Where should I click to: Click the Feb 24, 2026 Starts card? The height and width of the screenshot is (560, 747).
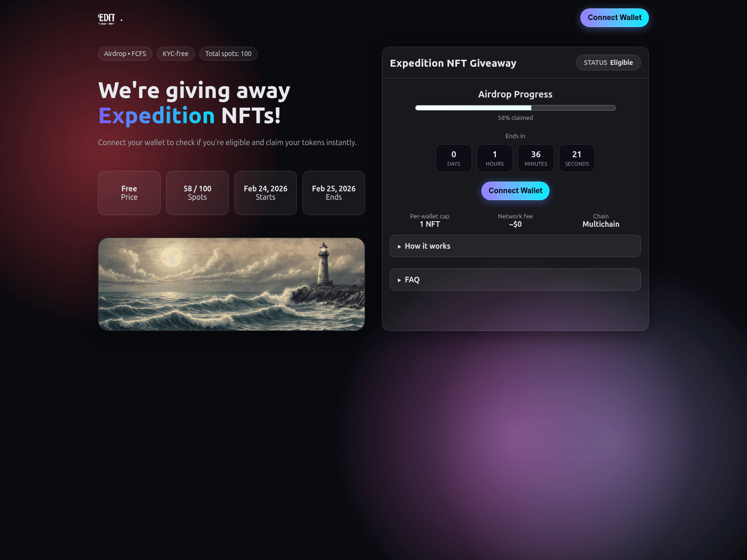click(x=266, y=193)
